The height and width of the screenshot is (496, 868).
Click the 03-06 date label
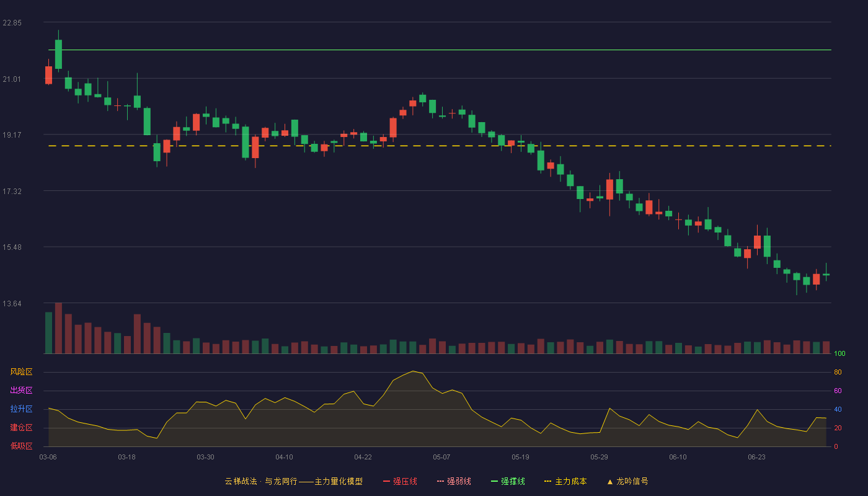click(x=48, y=457)
